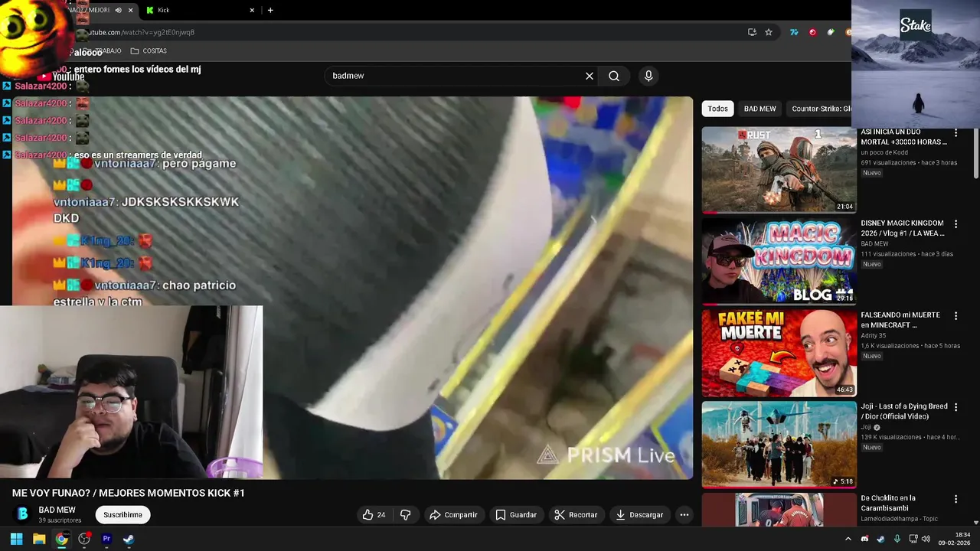Image resolution: width=980 pixels, height=551 pixels.
Task: Open options for DISNEY MAGIC KINGDOM video
Action: pos(955,224)
